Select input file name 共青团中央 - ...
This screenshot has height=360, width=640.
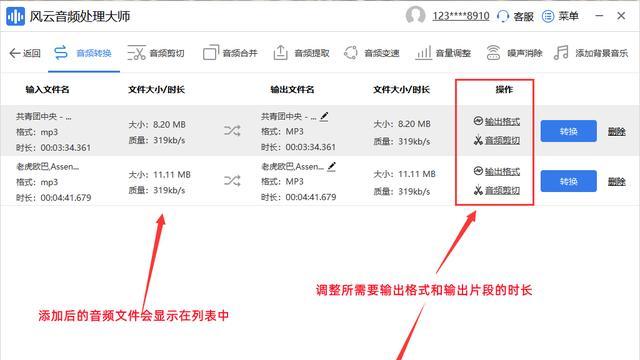(x=44, y=117)
